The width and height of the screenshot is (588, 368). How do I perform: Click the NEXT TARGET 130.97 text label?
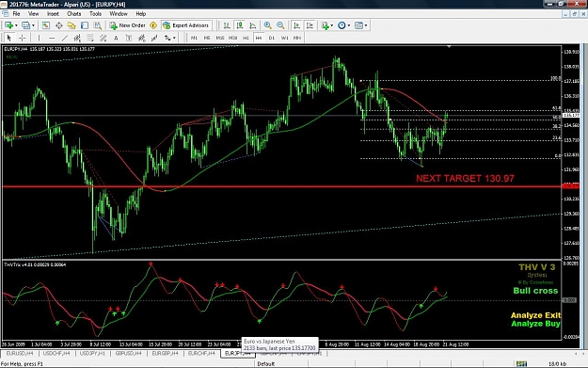pyautogui.click(x=465, y=179)
